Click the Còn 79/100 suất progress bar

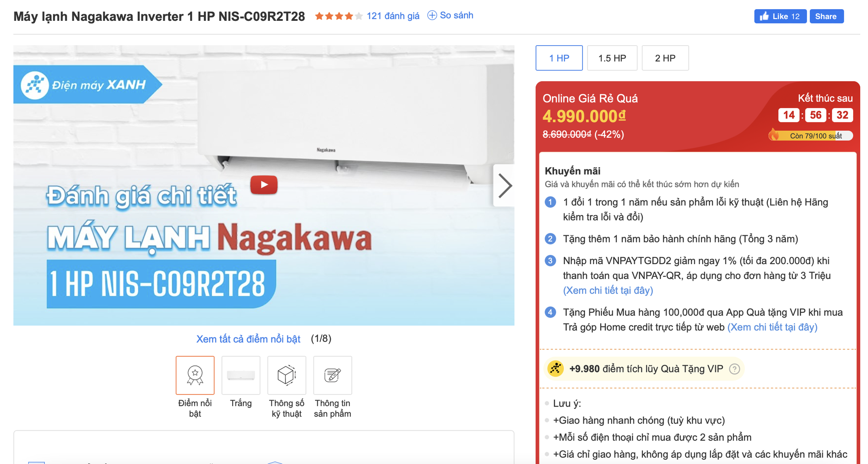[x=815, y=135]
